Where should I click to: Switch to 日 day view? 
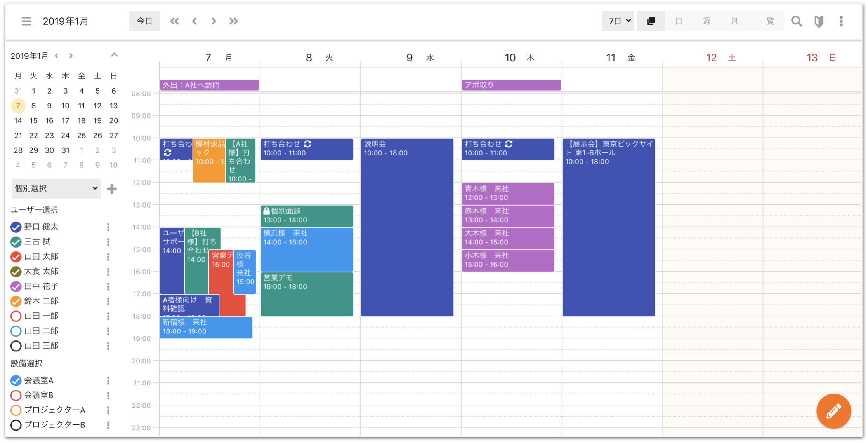pos(679,21)
